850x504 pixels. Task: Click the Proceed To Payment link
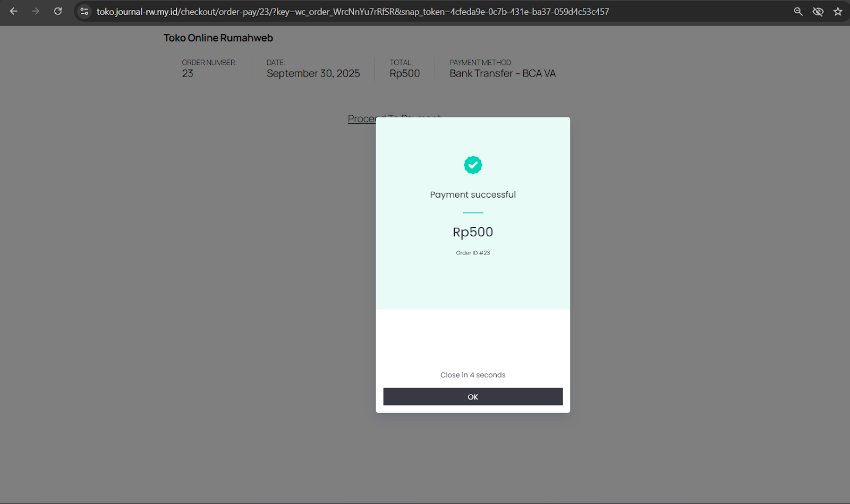(361, 119)
